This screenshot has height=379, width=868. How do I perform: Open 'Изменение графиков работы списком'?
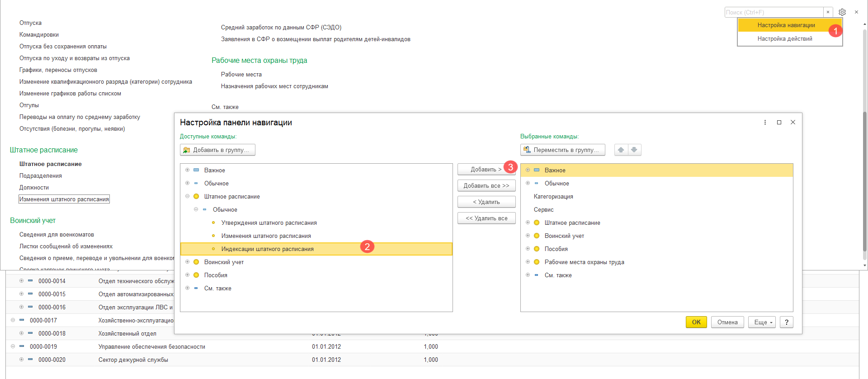(x=70, y=94)
